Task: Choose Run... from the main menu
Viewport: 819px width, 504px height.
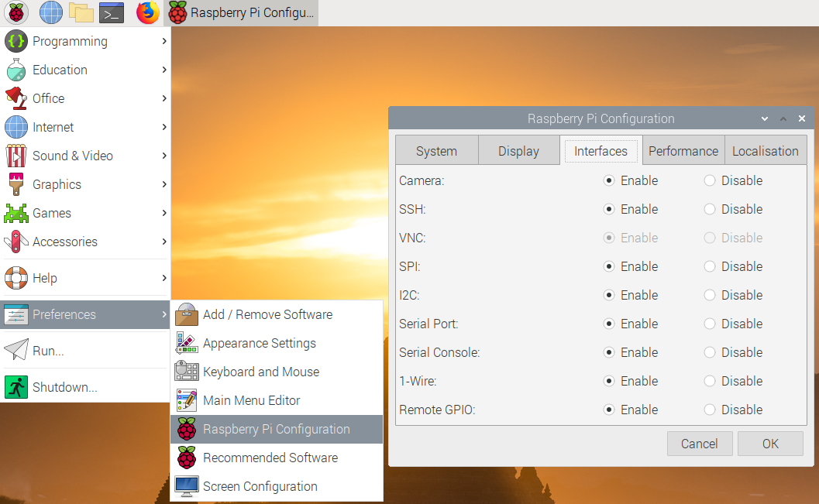Action: [85, 351]
